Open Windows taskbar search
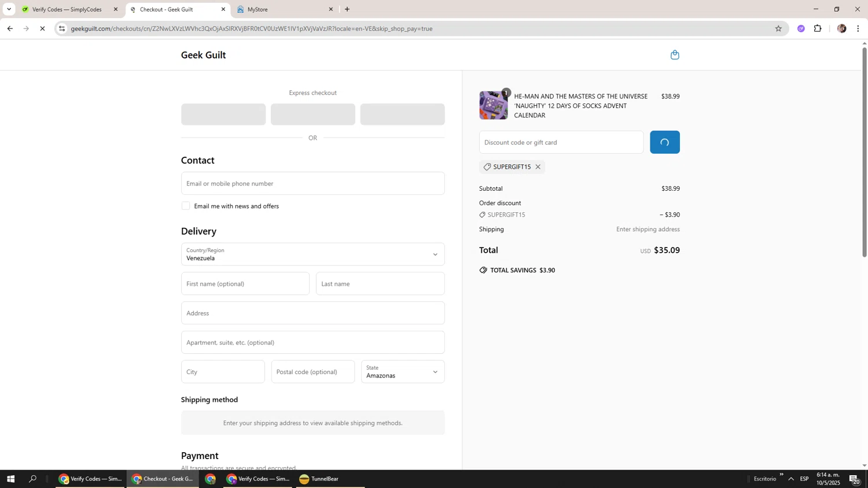868x488 pixels. coord(33,479)
